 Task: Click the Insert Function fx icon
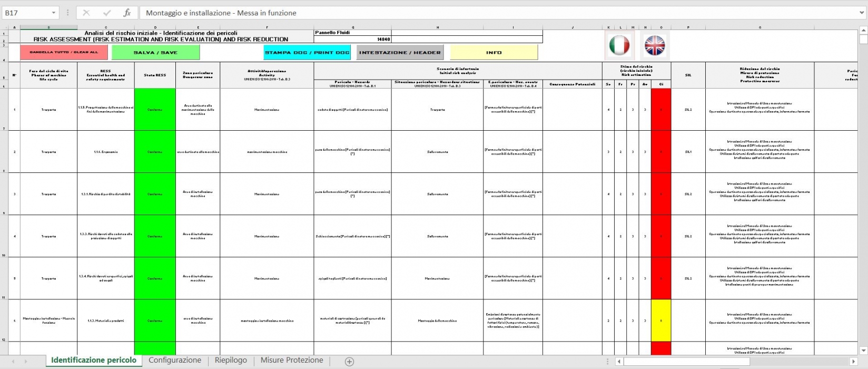coord(127,13)
